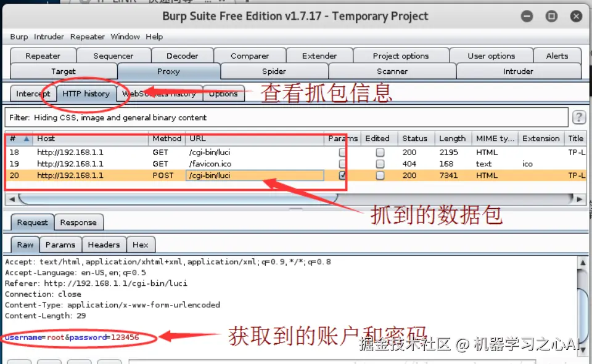
Task: Click the history table scroll right arrow
Action: 580,199
